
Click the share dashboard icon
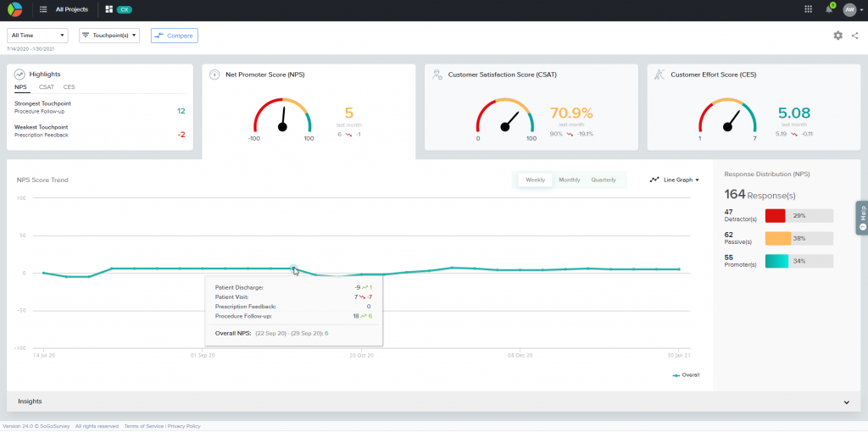click(854, 36)
